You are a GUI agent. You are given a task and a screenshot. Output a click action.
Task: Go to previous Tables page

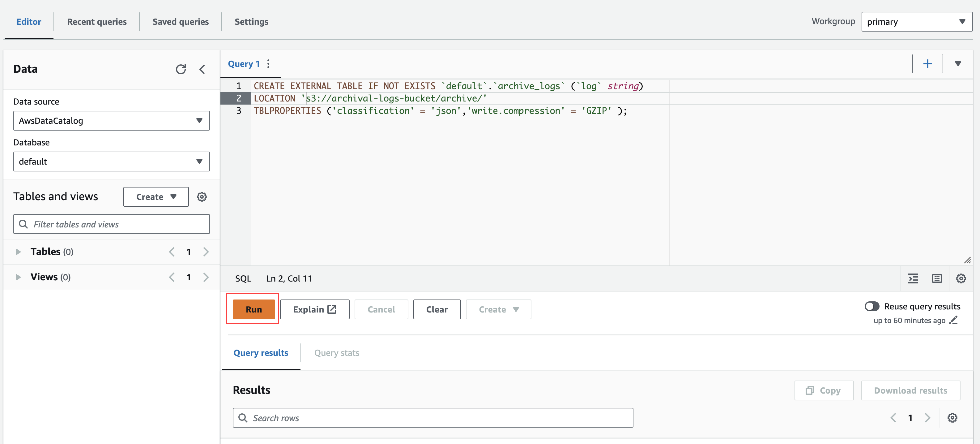tap(172, 252)
